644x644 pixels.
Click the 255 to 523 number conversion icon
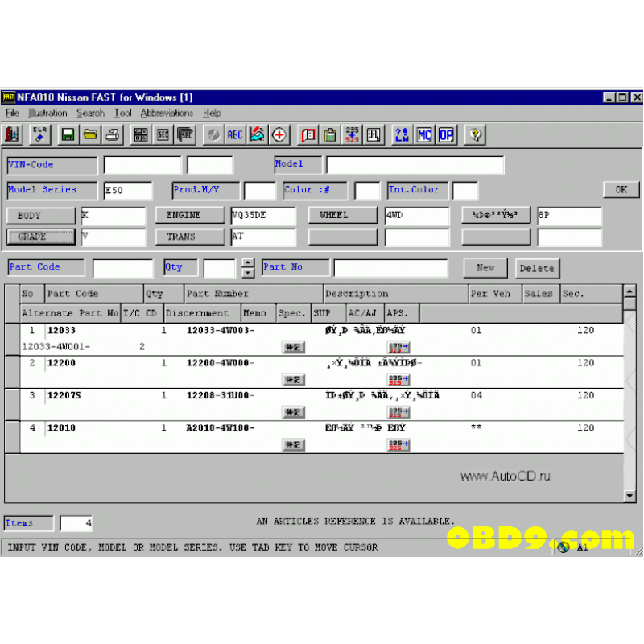[x=352, y=134]
